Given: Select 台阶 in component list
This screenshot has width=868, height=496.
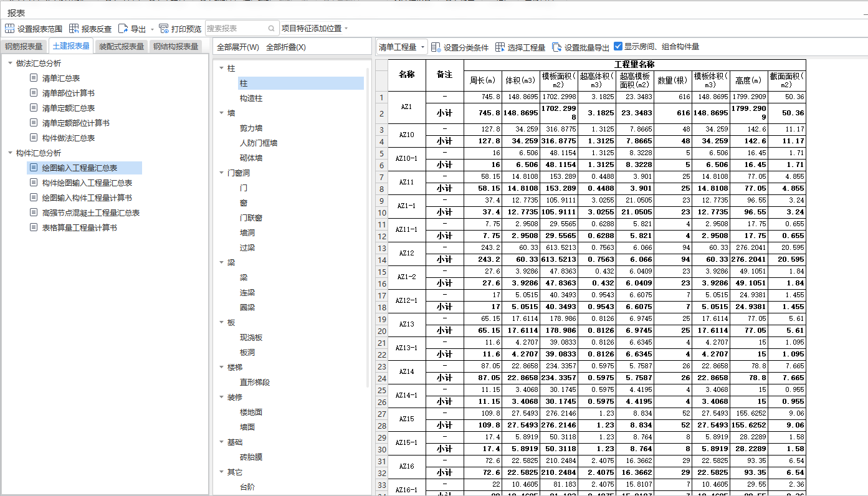Looking at the screenshot, I should click(x=247, y=487).
